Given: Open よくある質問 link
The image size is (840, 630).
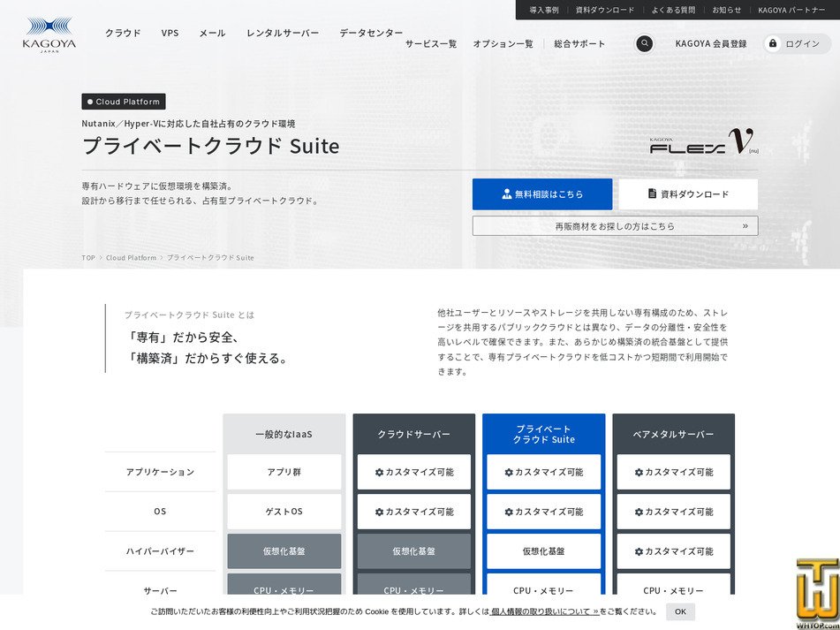Looking at the screenshot, I should [x=673, y=10].
